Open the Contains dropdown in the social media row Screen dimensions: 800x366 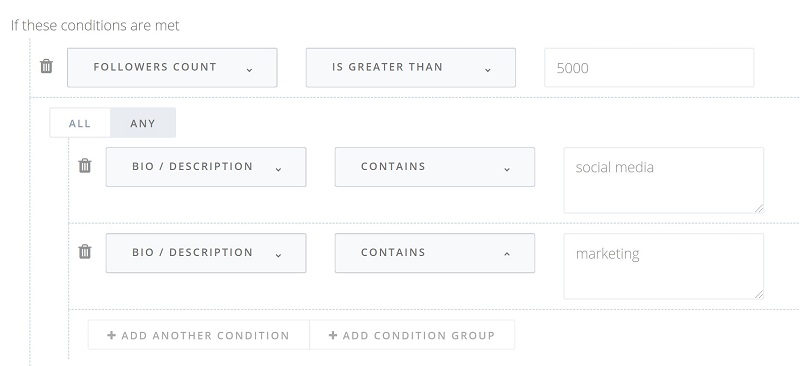coord(435,167)
